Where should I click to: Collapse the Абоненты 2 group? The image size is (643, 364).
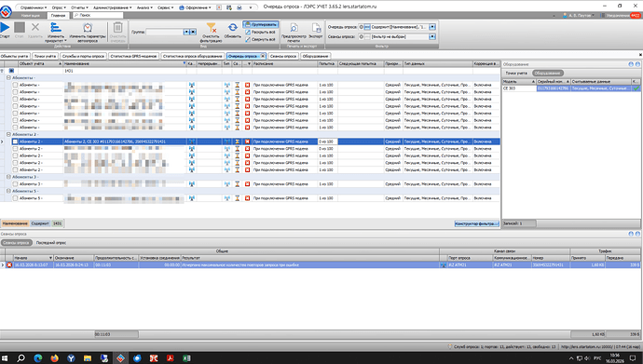tap(8, 134)
